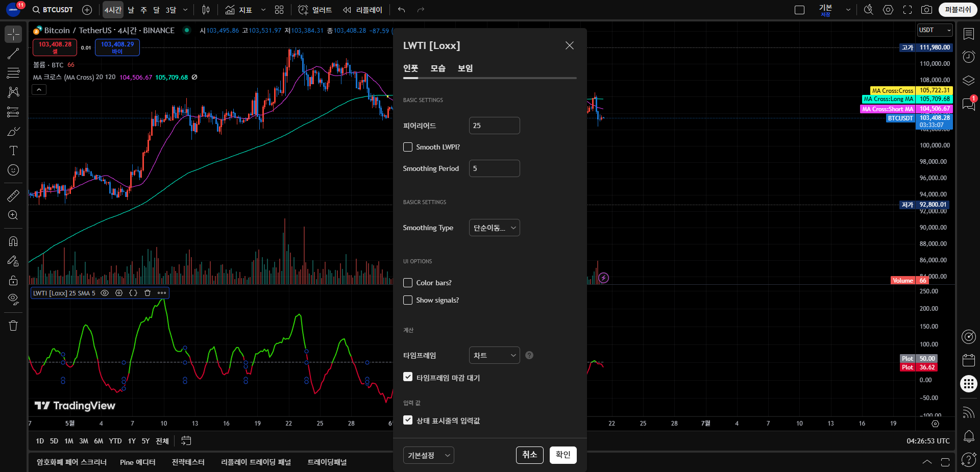This screenshot has height=472, width=980.
Task: Select the crosshair cursor tool
Action: tap(13, 34)
